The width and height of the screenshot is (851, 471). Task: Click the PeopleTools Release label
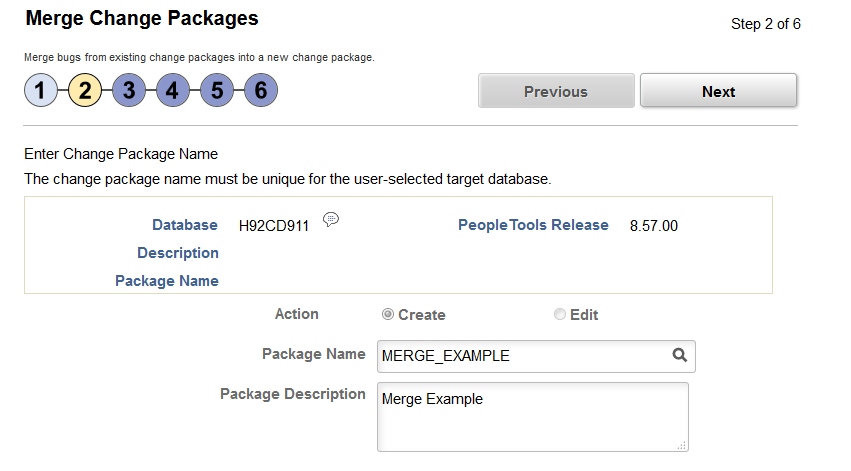[x=533, y=225]
